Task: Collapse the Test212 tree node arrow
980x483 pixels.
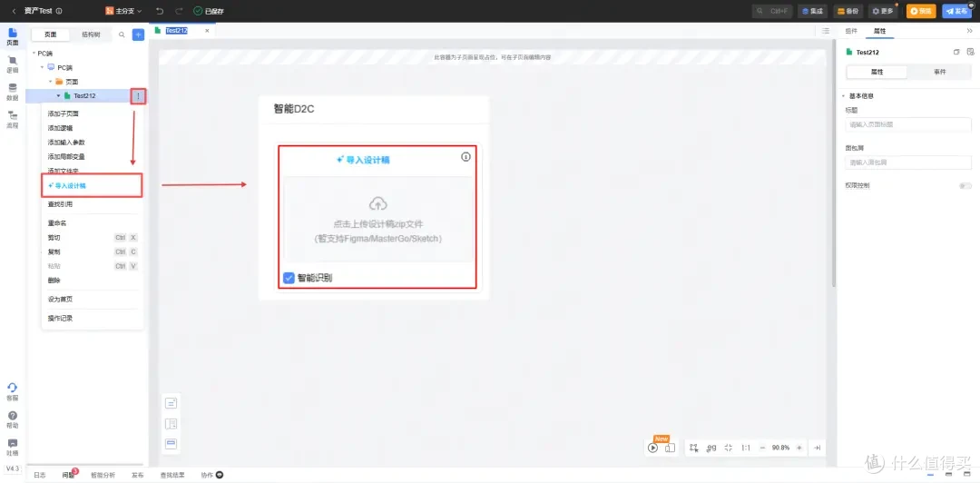Action: [58, 95]
